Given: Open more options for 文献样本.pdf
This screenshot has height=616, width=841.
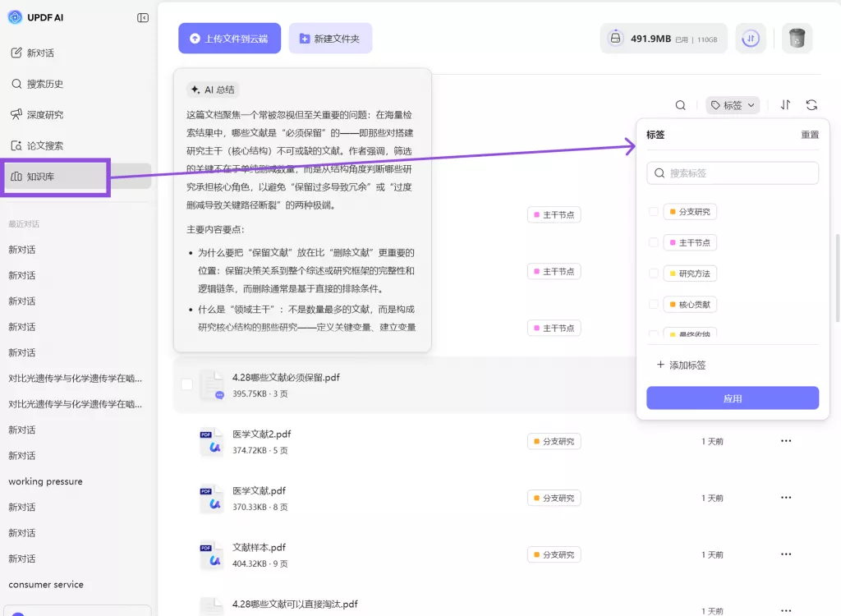Looking at the screenshot, I should tap(786, 554).
